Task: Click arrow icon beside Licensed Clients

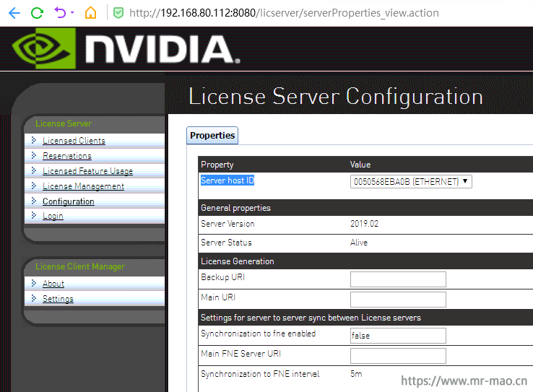Action: point(34,140)
